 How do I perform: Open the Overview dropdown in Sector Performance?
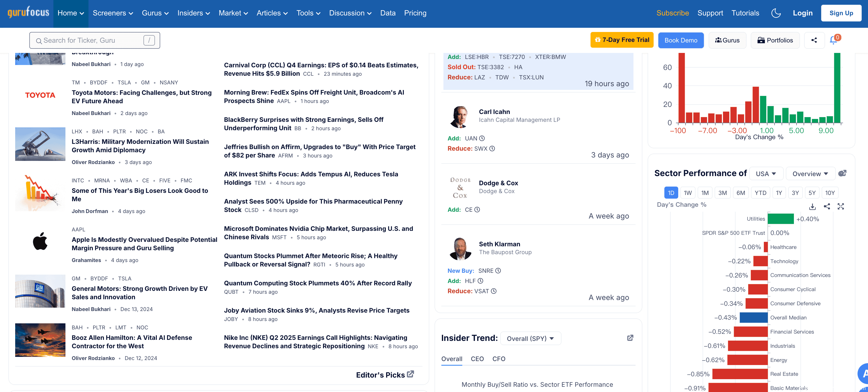pos(810,174)
